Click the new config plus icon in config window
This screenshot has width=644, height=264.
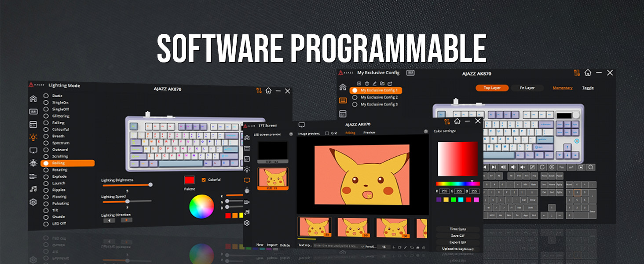(359, 83)
